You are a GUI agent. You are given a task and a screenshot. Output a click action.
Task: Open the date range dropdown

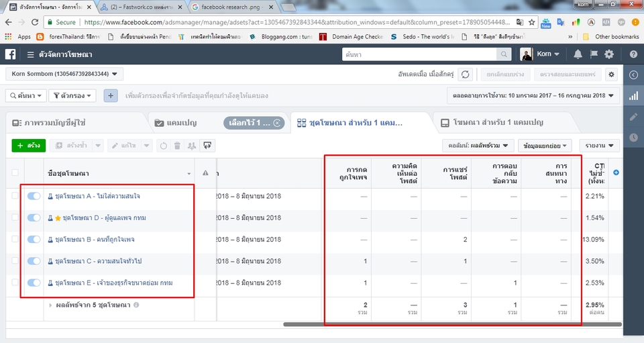click(x=533, y=95)
